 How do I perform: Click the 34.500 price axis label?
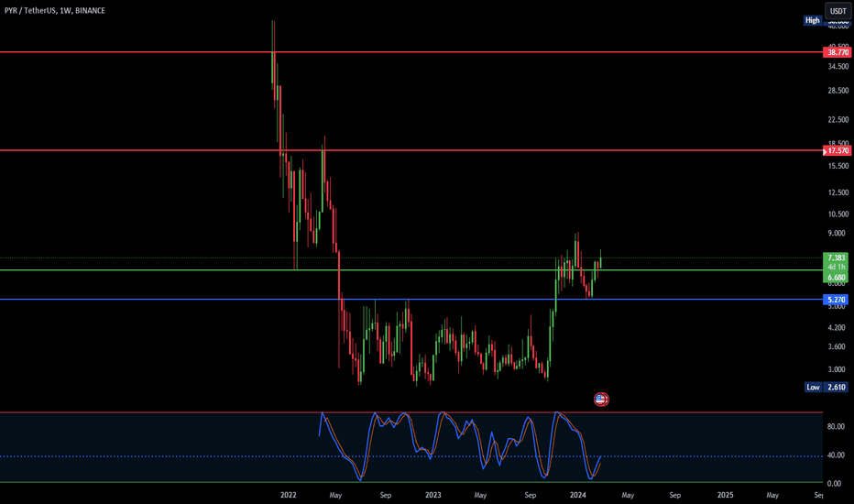pos(838,67)
